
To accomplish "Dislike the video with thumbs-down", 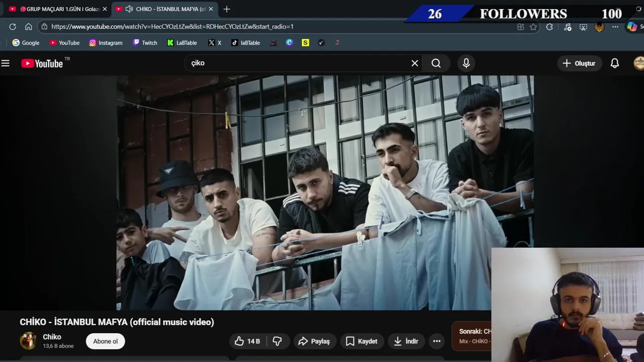I will [x=277, y=341].
